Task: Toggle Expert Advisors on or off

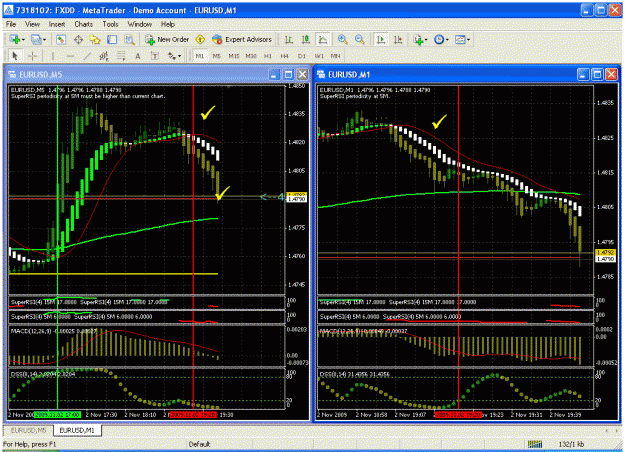Action: pos(242,39)
